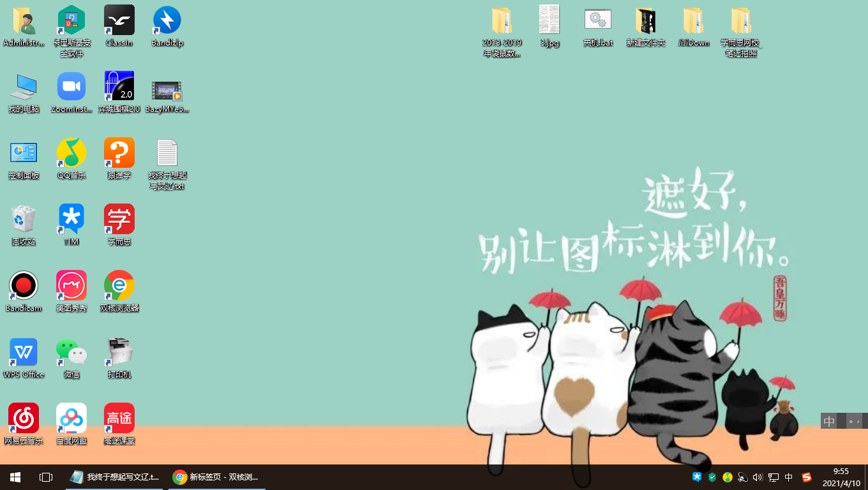Switch to the 我终于想起写文辽 Notepad taskbar window
This screenshot has height=490, width=868.
pos(116,477)
